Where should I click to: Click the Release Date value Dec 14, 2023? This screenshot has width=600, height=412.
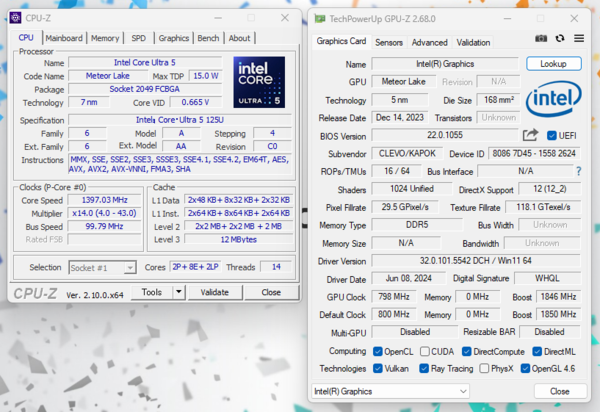click(399, 117)
